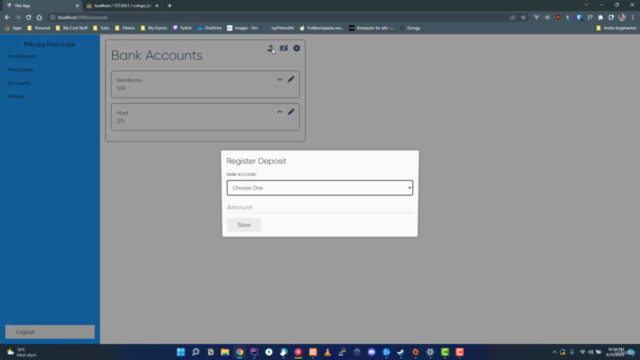The width and height of the screenshot is (640, 360).
Task: Edit the Mad account with pencil icon
Action: [291, 112]
